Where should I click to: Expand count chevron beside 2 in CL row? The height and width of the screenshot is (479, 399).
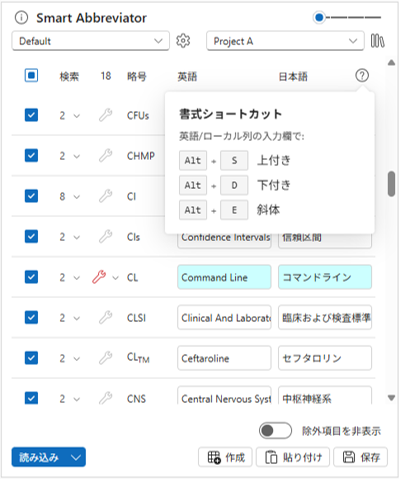point(77,278)
